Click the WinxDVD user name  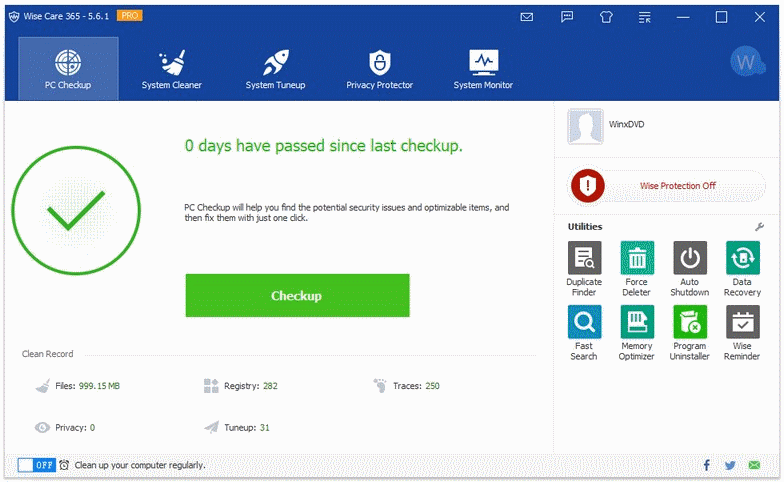[626, 124]
